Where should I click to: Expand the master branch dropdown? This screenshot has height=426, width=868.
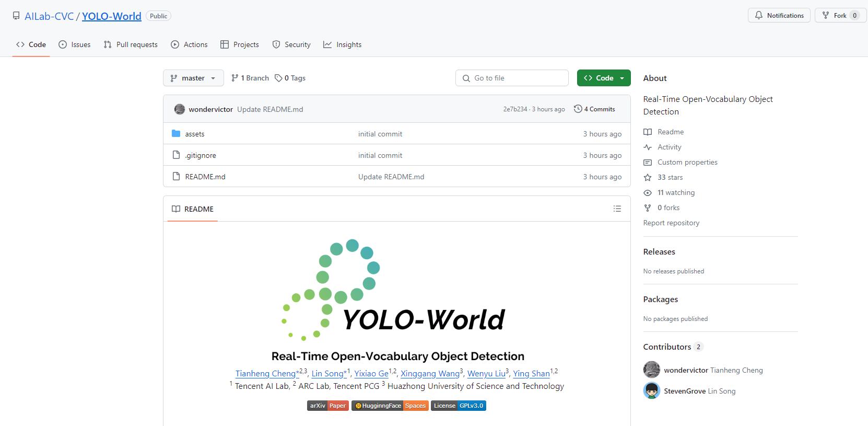[193, 78]
